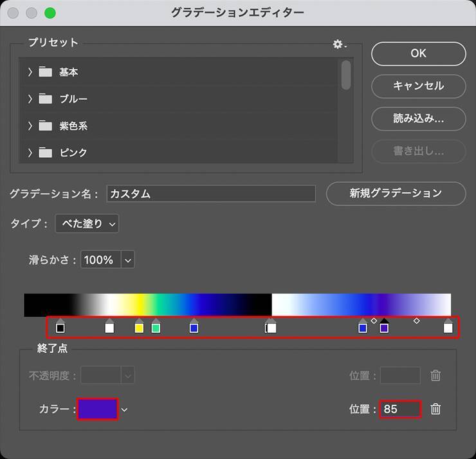Expand the ブルー preset folder
476x459 pixels.
tap(30, 98)
